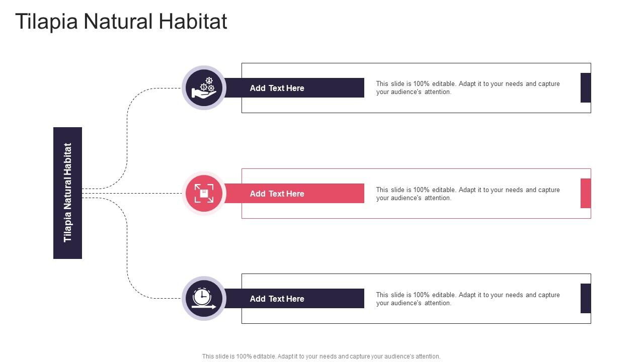
Task: Select description text in pink middle box
Action: (x=468, y=194)
